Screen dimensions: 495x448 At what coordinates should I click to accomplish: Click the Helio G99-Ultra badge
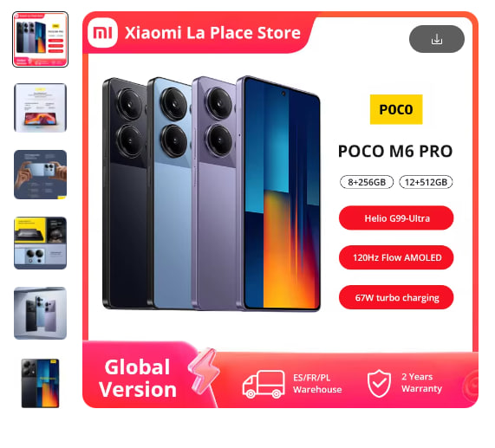396,218
